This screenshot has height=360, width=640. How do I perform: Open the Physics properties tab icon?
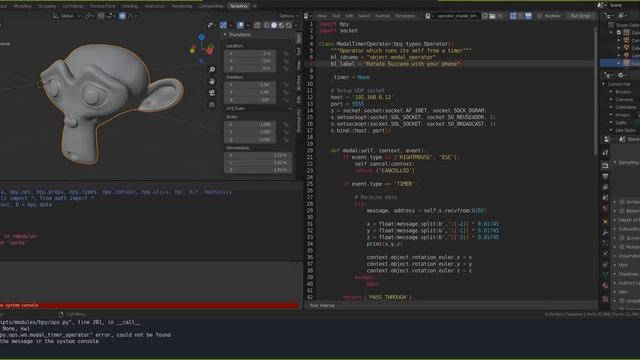click(x=605, y=253)
